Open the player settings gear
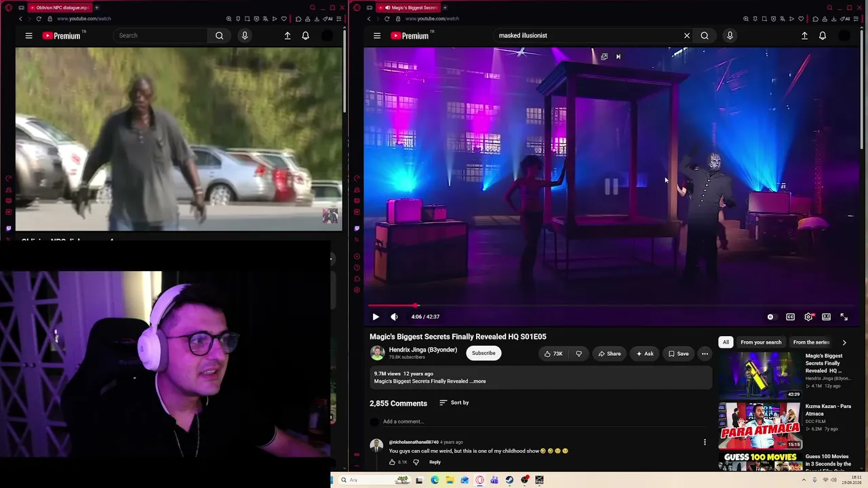 point(808,317)
